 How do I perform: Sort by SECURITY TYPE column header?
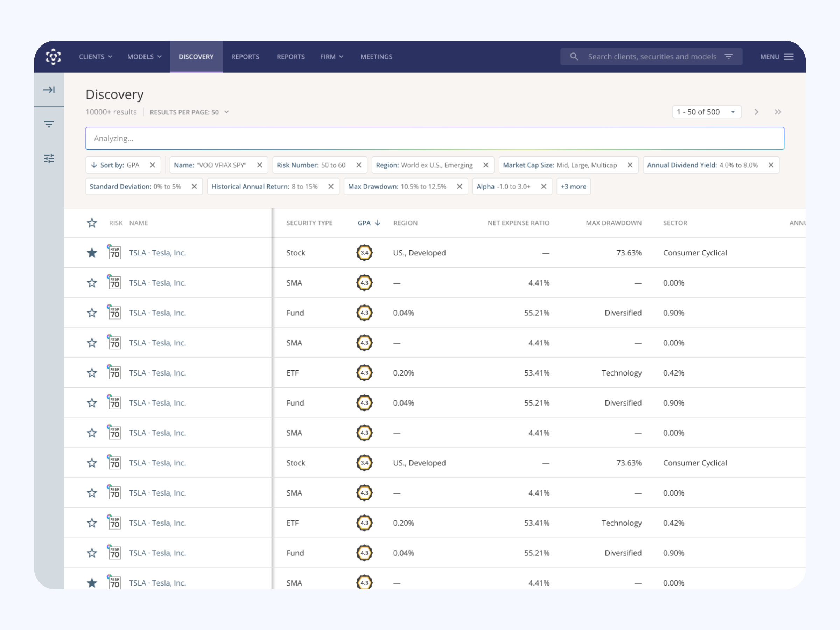[x=309, y=223]
